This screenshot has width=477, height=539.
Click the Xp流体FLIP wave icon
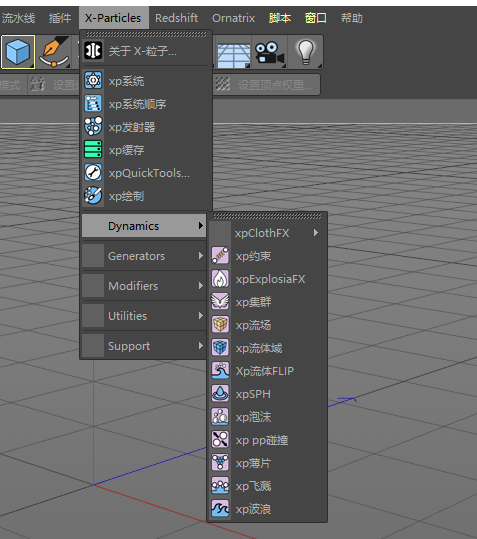(220, 371)
